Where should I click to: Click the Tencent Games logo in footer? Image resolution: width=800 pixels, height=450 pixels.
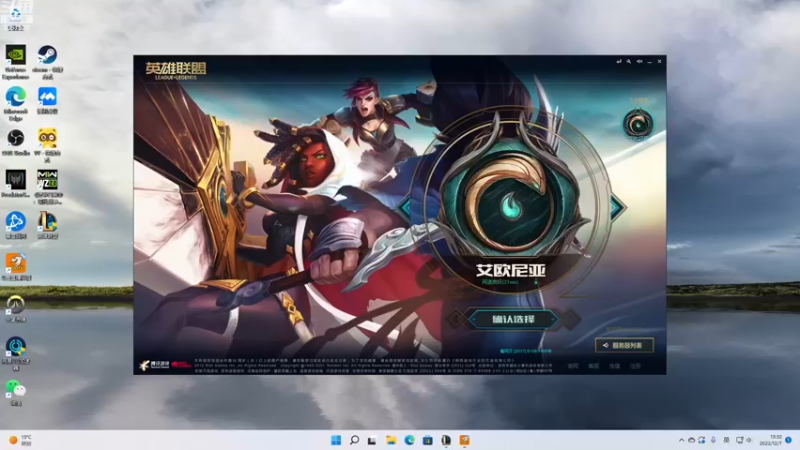click(x=154, y=365)
